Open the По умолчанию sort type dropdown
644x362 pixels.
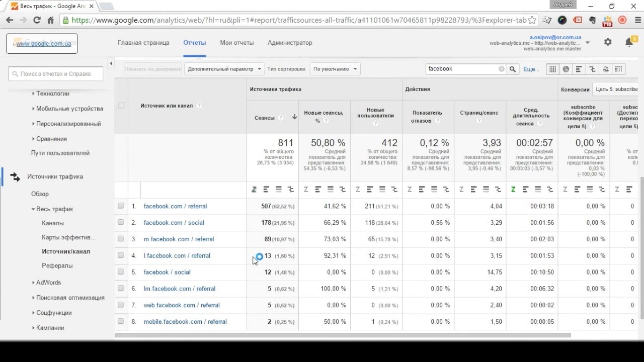(x=335, y=69)
